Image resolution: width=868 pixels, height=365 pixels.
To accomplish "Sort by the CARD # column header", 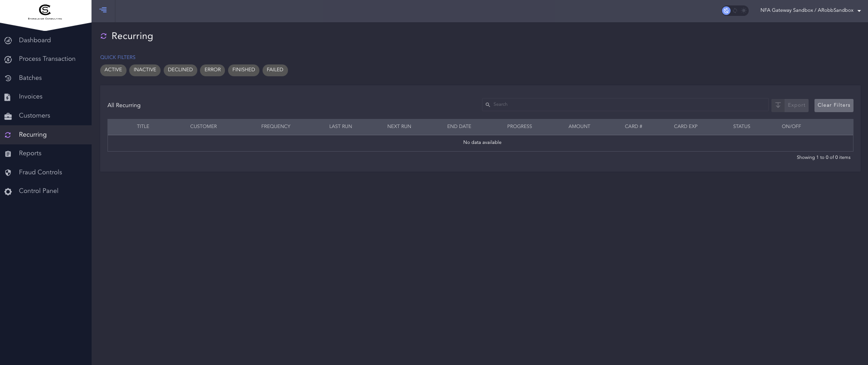I will 633,127.
